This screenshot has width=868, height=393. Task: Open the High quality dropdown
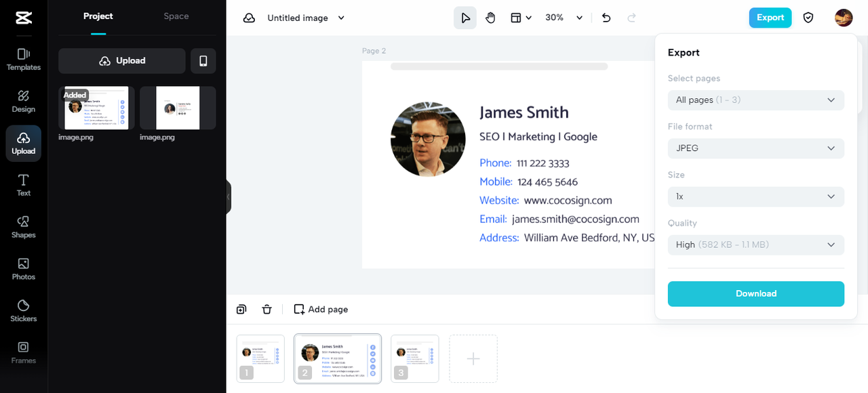[x=756, y=245]
